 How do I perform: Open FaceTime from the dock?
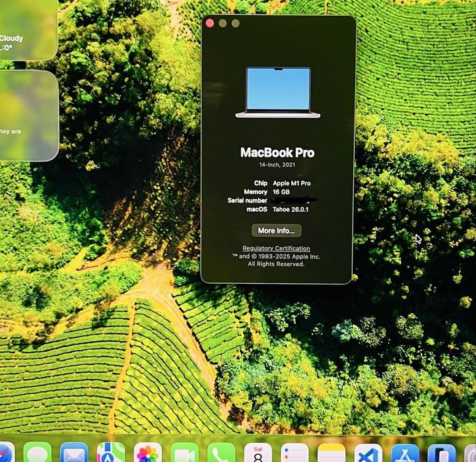[x=185, y=452]
